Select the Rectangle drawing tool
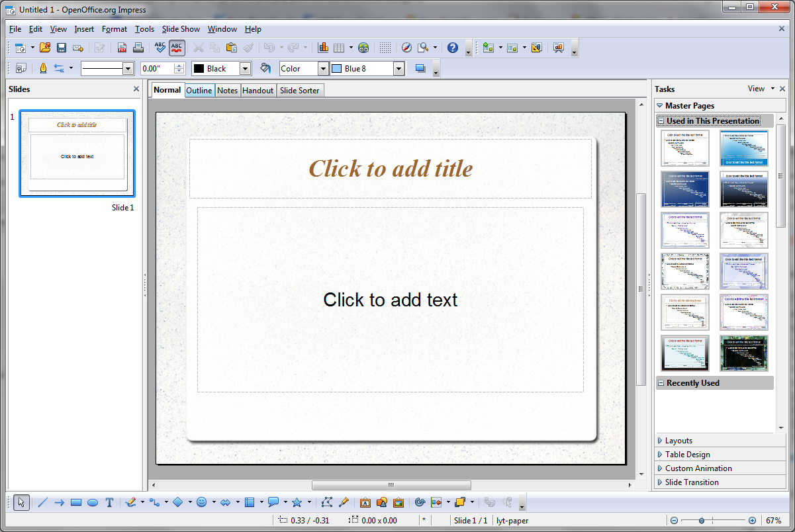The width and height of the screenshot is (795, 532). pyautogui.click(x=76, y=502)
